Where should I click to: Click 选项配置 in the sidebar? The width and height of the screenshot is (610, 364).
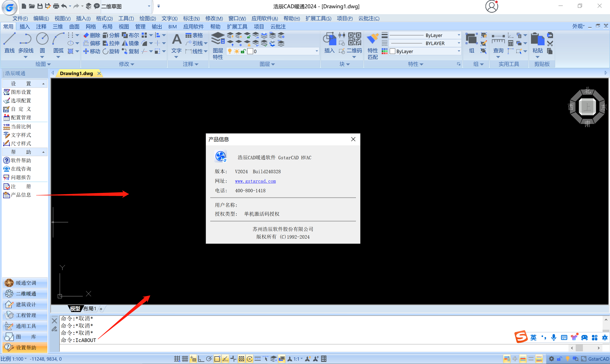pyautogui.click(x=21, y=100)
